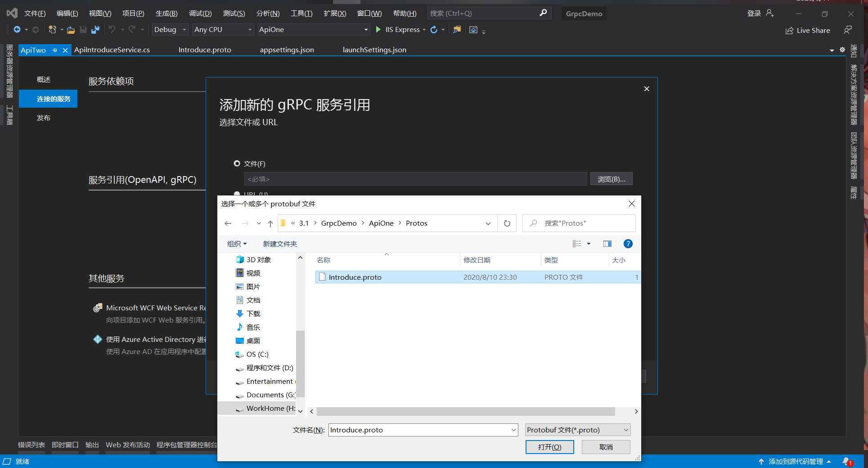Image resolution: width=868 pixels, height=468 pixels.
Task: Open the ApiOne startup project dropdown
Action: coord(314,30)
